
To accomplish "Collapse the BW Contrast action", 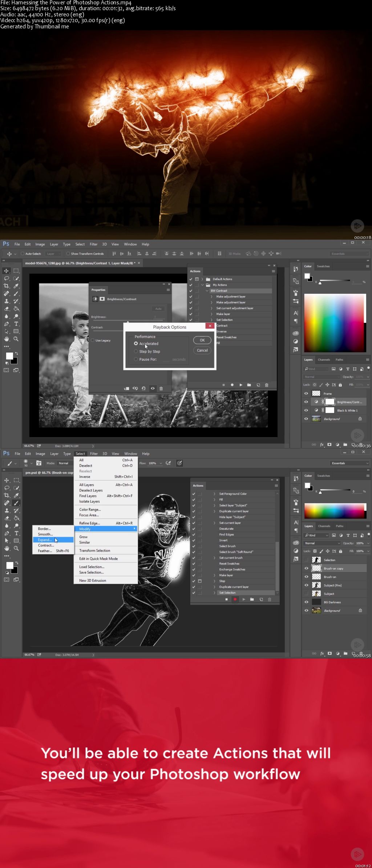I will click(x=207, y=291).
